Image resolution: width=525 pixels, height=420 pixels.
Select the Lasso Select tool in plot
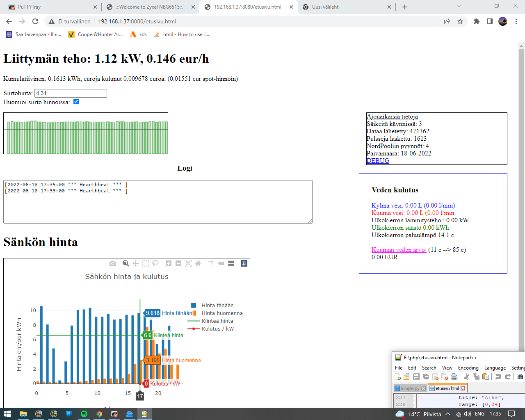[x=155, y=263]
